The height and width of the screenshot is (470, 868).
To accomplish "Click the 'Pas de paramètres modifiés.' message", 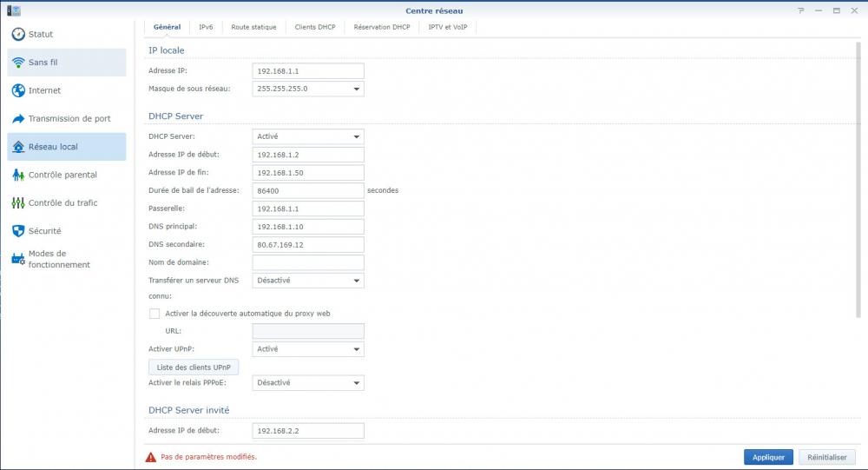I will [208, 457].
